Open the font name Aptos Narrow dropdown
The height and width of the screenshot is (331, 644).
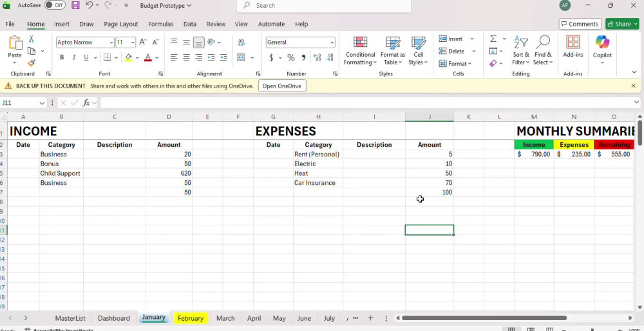[x=111, y=43]
